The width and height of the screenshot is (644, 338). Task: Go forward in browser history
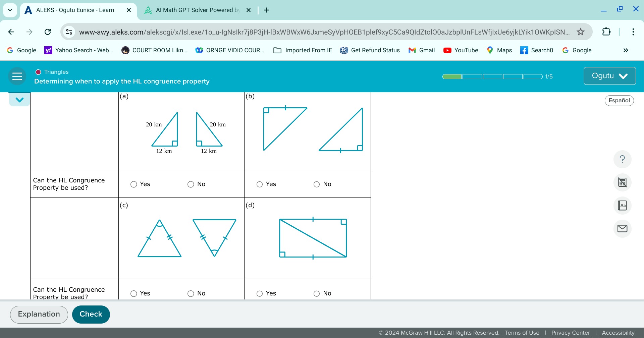pyautogui.click(x=30, y=32)
